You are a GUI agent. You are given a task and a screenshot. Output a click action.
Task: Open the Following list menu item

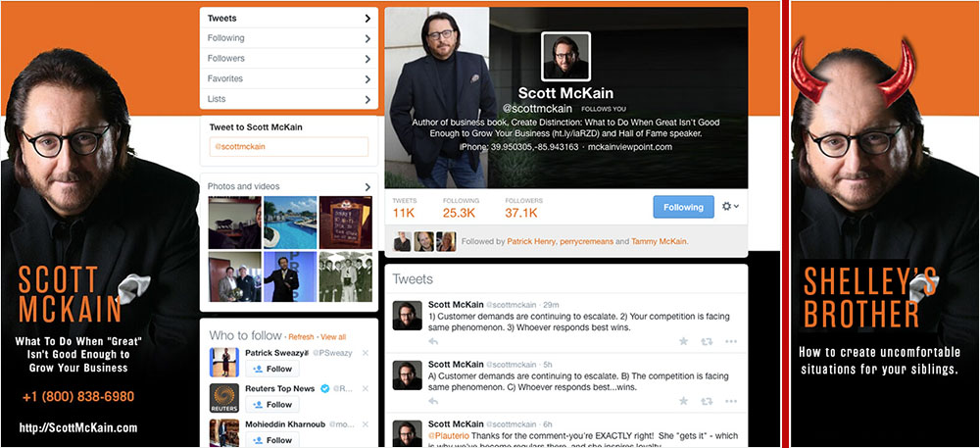tap(289, 38)
